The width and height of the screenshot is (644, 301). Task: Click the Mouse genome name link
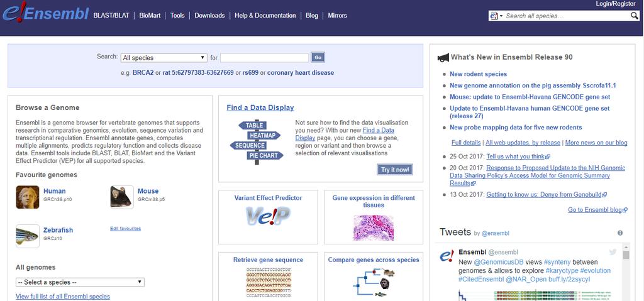coord(148,191)
